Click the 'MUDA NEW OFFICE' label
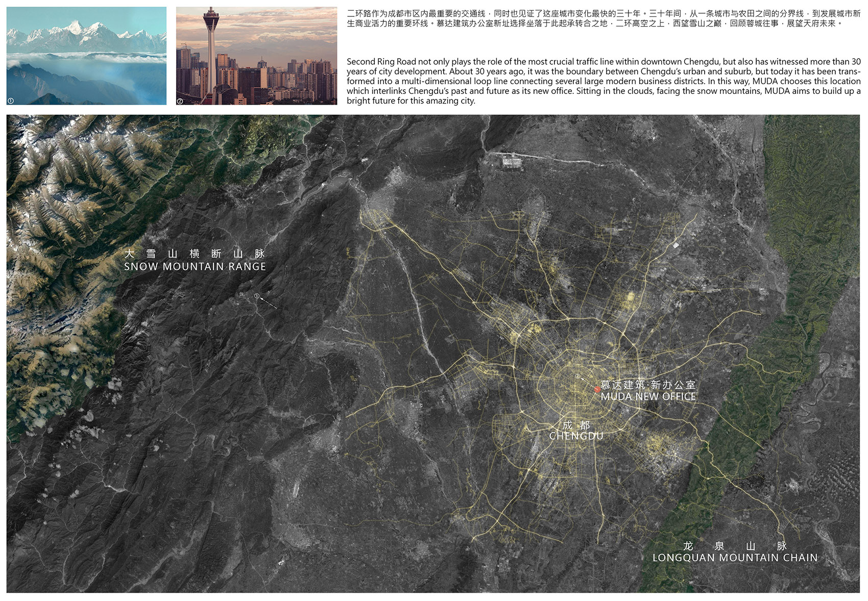Viewport: 868px width, 601px height. [x=648, y=396]
